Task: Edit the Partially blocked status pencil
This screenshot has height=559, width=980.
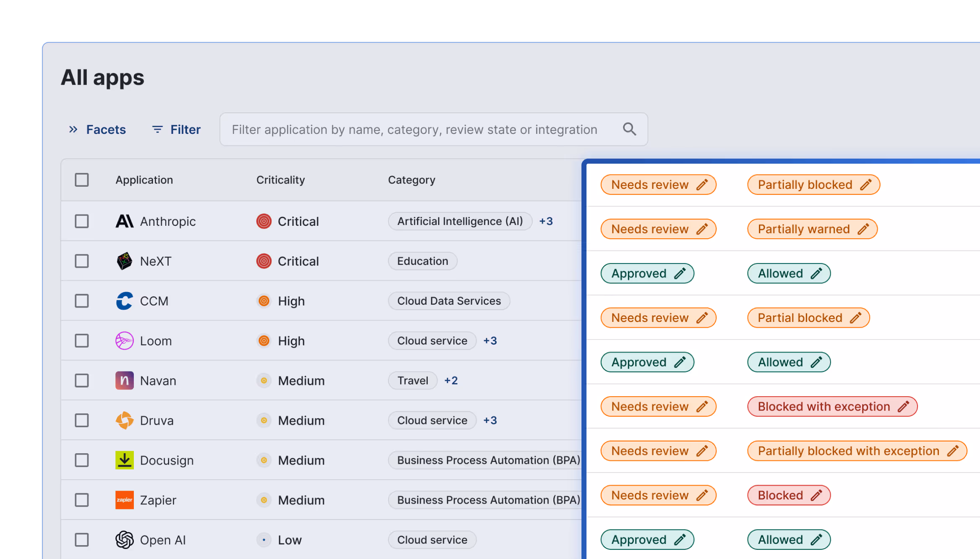Action: click(x=866, y=185)
